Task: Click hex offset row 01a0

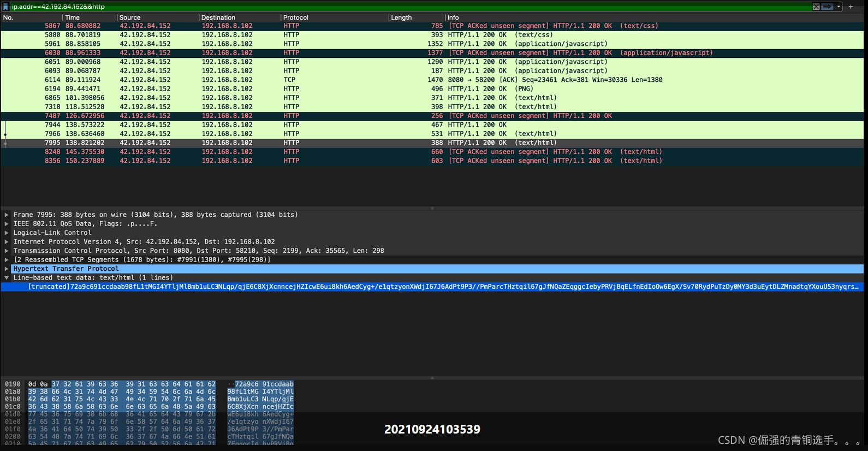Action: click(13, 392)
